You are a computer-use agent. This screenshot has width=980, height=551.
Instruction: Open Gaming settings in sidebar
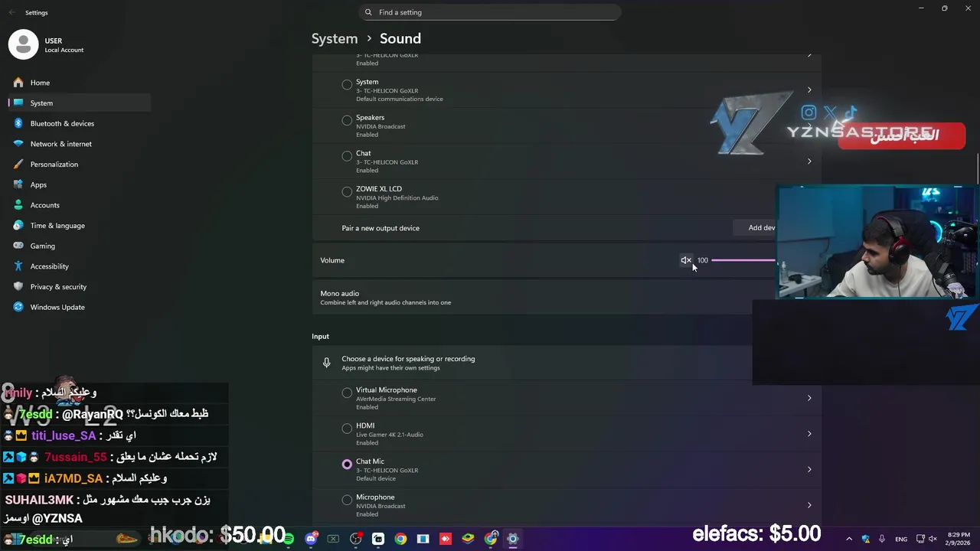(80, 246)
